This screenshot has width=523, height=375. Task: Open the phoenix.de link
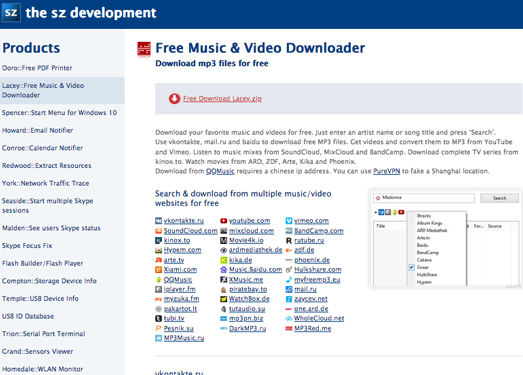312,260
